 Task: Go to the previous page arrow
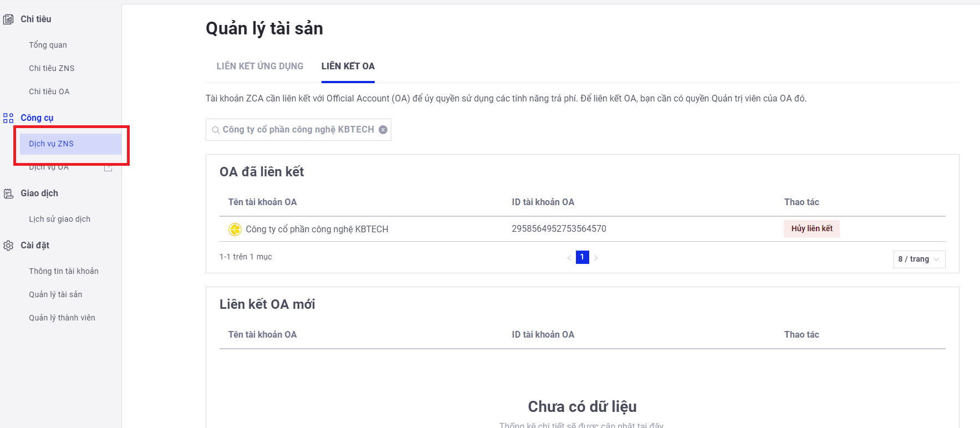tap(569, 258)
